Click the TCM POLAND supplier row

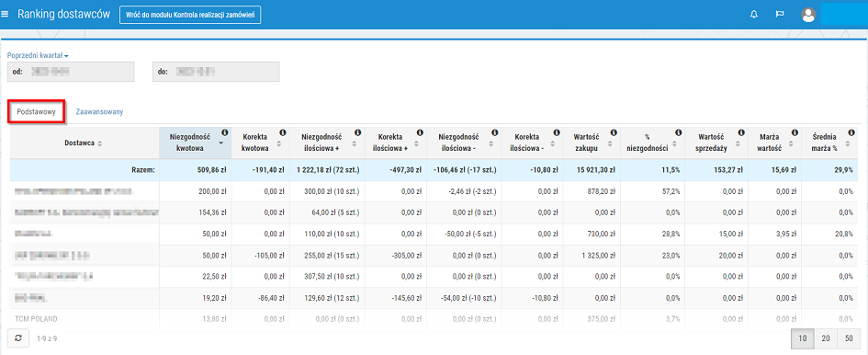tap(434, 319)
